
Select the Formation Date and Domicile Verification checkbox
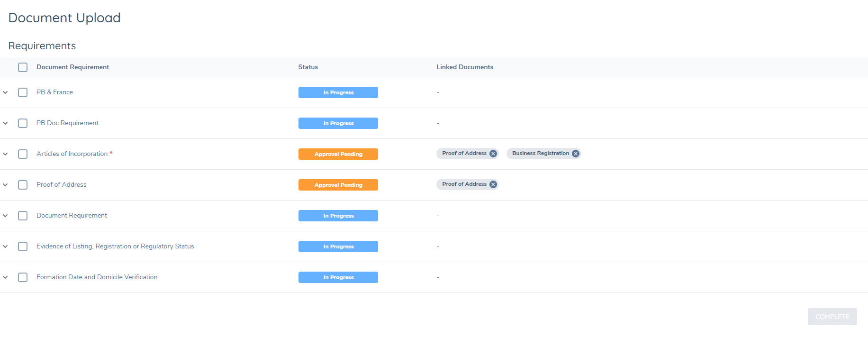tap(23, 277)
